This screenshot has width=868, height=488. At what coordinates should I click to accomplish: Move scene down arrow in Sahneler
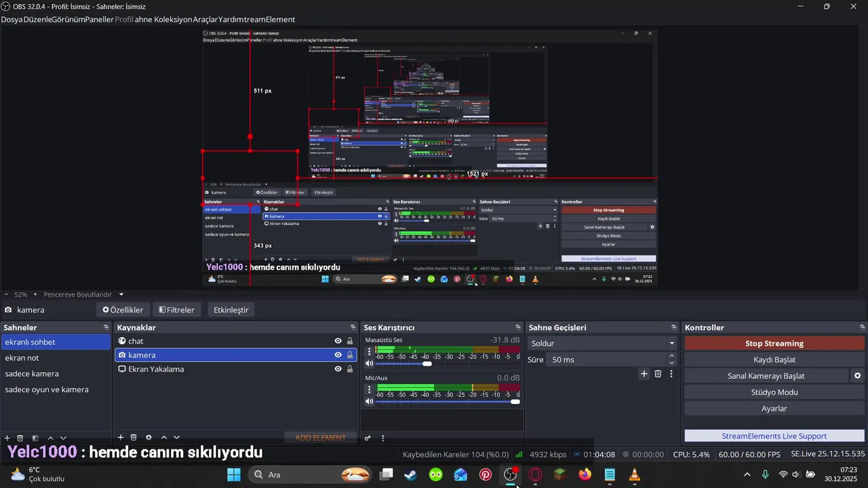coord(63,438)
